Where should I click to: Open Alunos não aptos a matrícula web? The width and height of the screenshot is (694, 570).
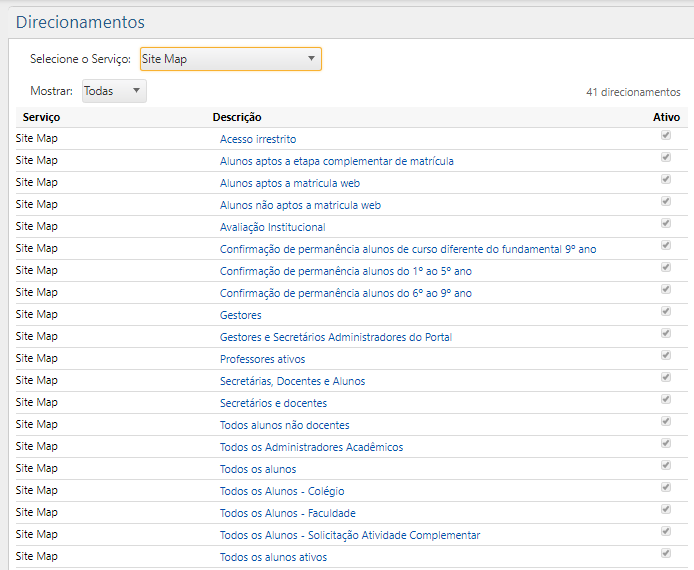300,205
